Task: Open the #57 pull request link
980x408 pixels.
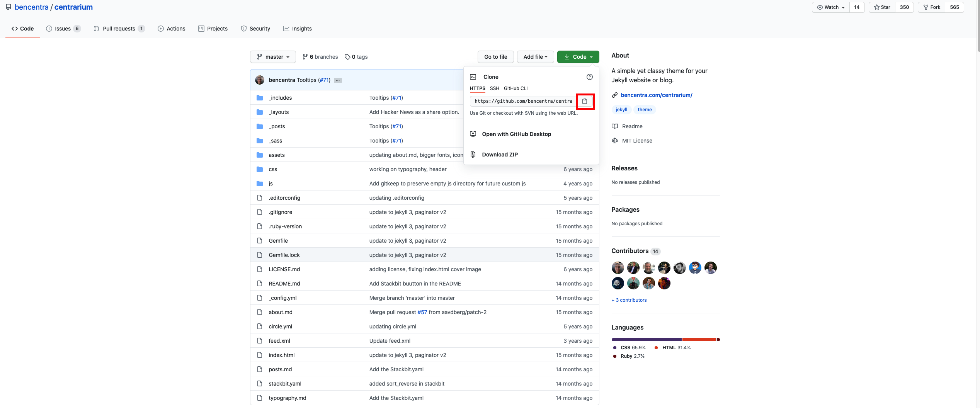Action: 422,312
